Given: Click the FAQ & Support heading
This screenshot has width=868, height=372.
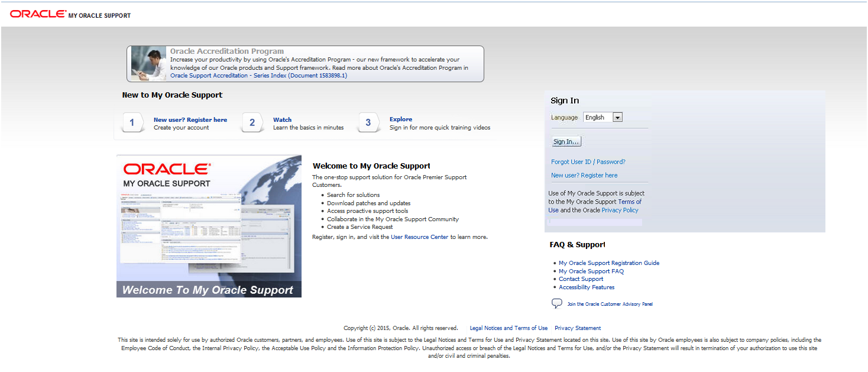Looking at the screenshot, I should 578,244.
